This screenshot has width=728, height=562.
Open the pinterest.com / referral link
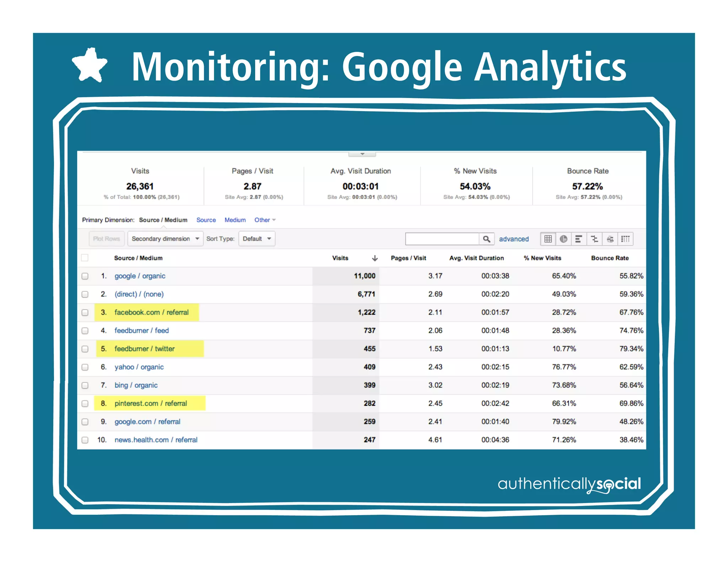pos(151,404)
